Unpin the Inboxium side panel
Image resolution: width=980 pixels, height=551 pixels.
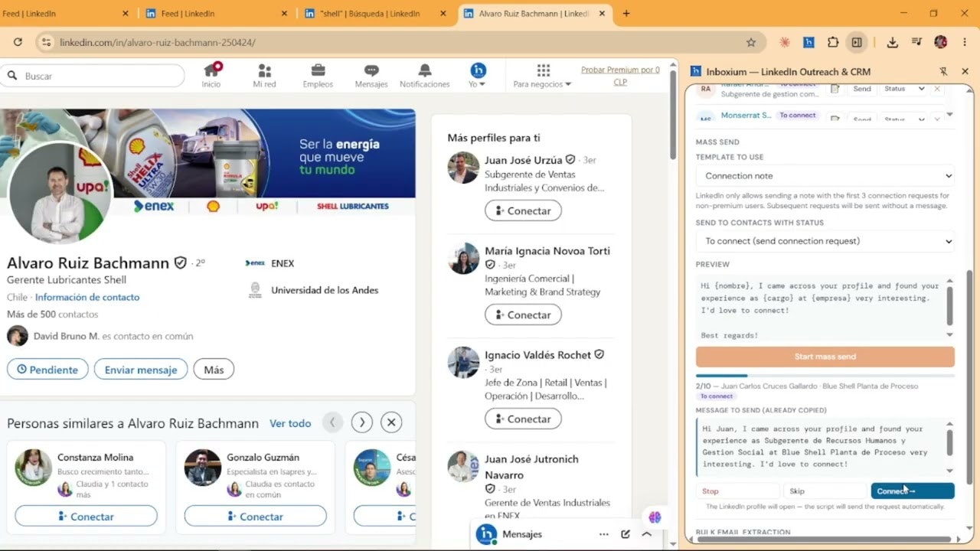tap(943, 71)
